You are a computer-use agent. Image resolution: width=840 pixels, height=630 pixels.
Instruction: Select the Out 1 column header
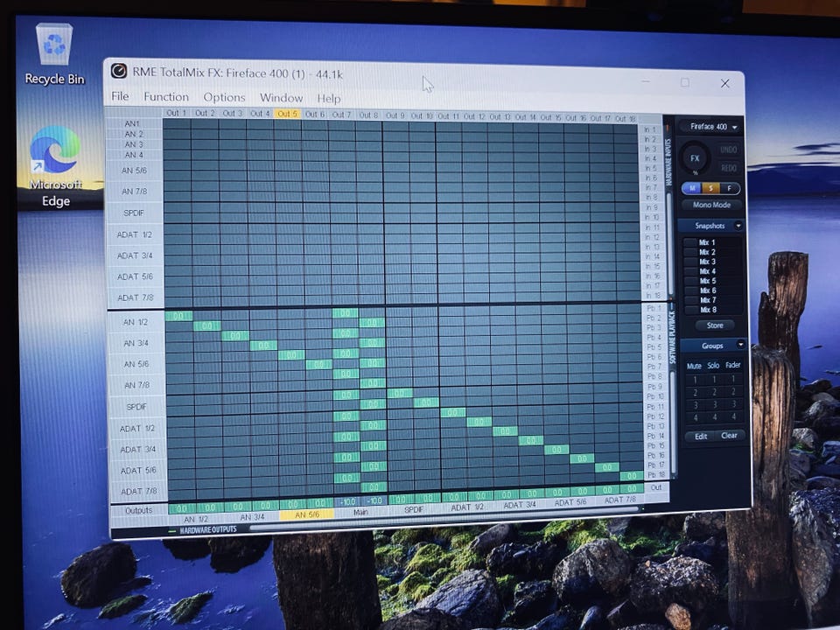[x=176, y=113]
